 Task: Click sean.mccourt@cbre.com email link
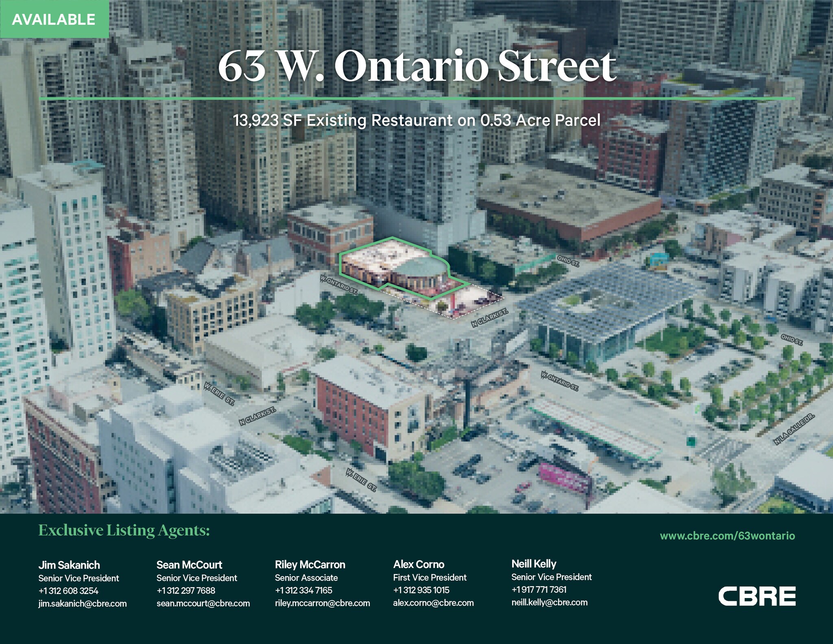coord(203,603)
